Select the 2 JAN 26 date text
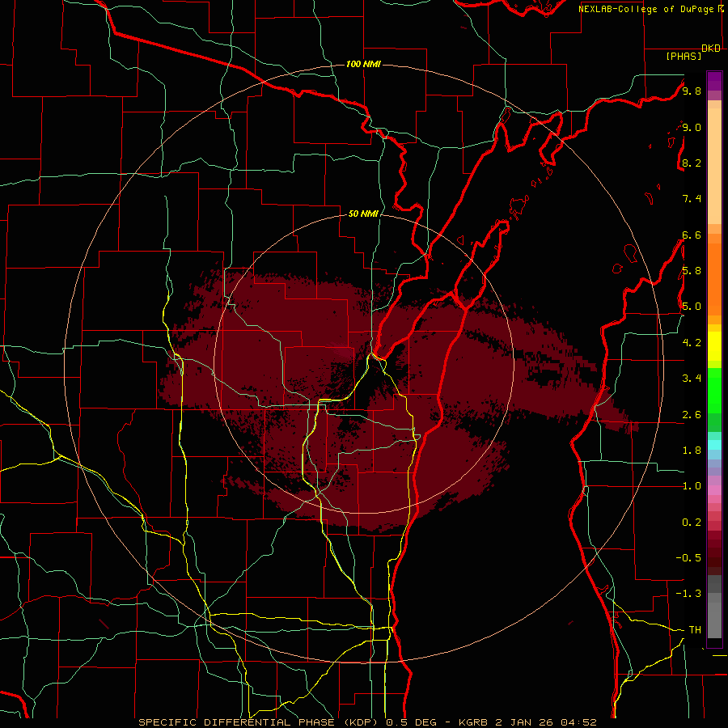 click(523, 722)
